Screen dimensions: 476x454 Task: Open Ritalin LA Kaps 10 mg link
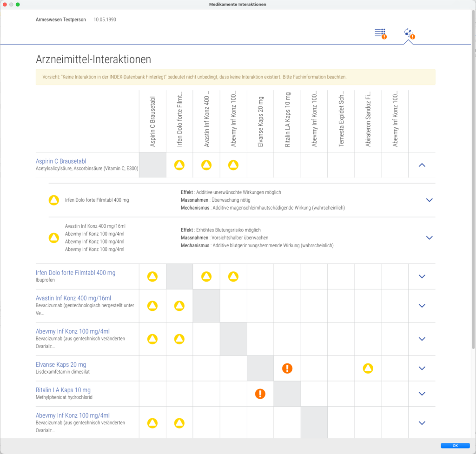(x=63, y=390)
